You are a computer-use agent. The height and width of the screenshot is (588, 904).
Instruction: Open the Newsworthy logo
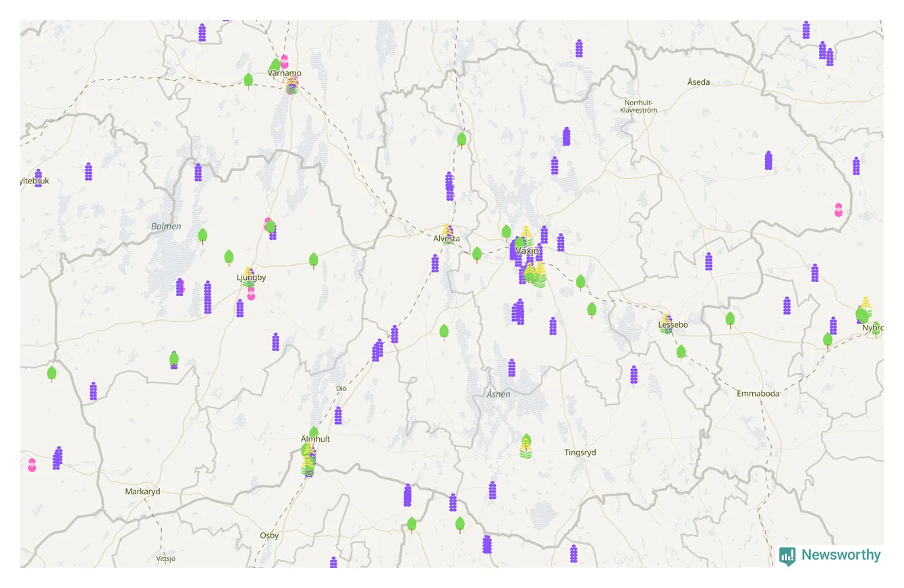(830, 555)
